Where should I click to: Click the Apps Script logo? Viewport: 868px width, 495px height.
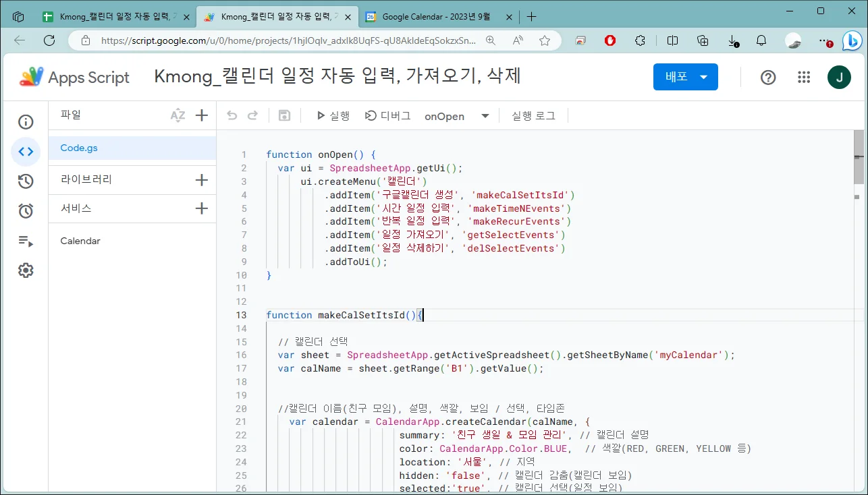[74, 77]
